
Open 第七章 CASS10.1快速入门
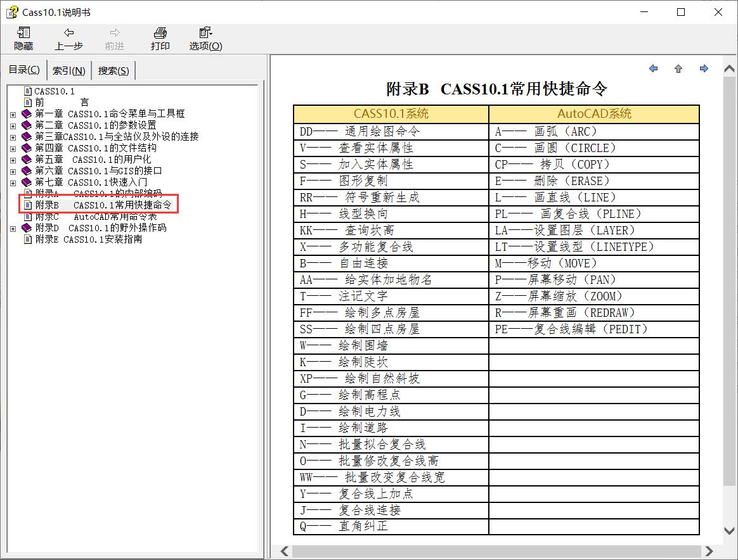coord(91,182)
